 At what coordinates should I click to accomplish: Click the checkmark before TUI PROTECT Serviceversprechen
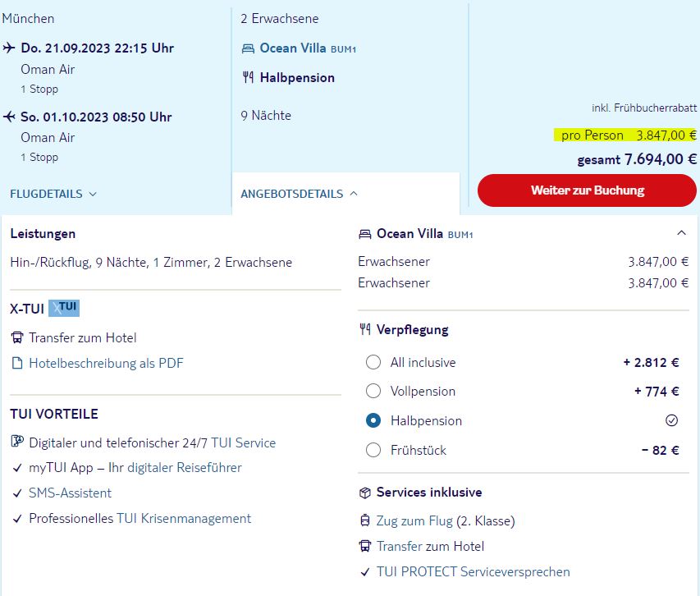pyautogui.click(x=364, y=572)
